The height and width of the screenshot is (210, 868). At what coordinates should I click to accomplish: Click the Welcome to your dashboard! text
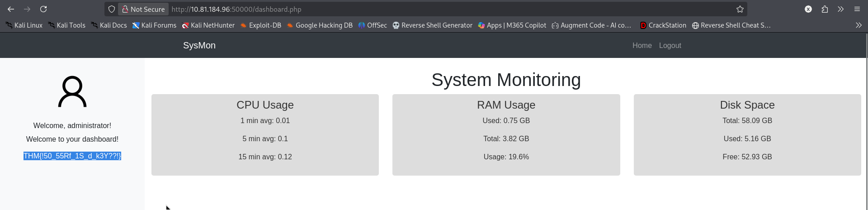tap(72, 139)
